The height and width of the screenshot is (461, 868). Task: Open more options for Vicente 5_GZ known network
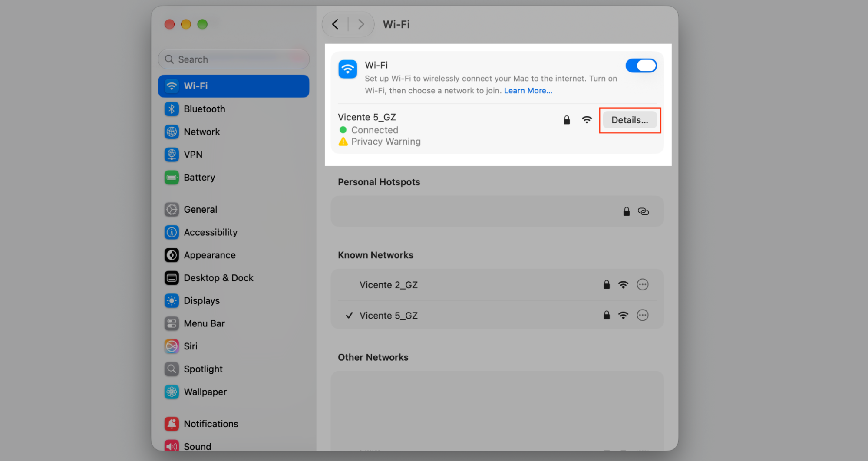coord(642,315)
